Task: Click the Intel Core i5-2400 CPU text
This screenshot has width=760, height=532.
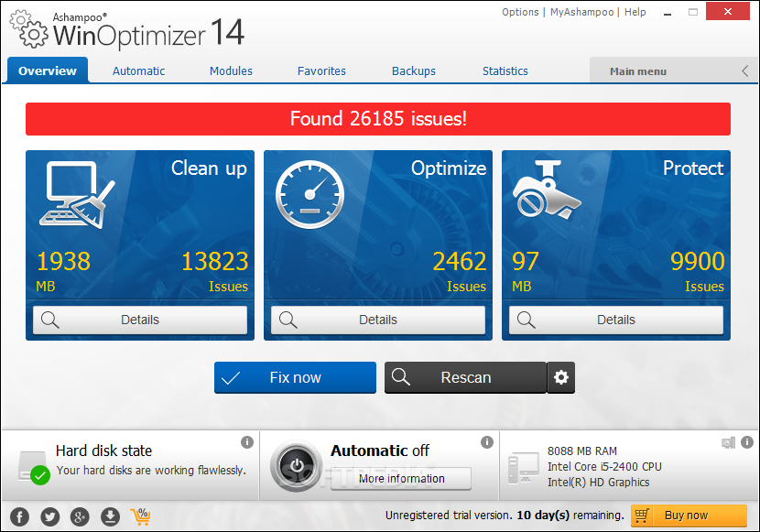Action: [604, 467]
